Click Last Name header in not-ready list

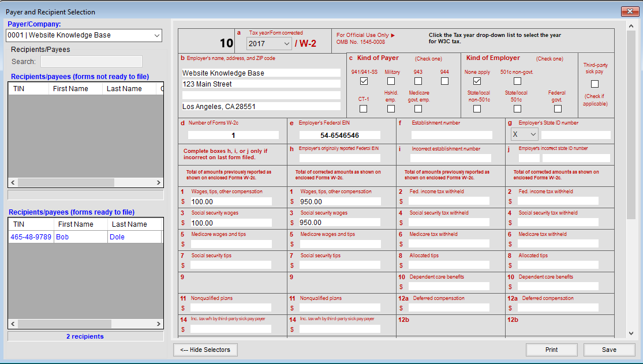point(129,88)
